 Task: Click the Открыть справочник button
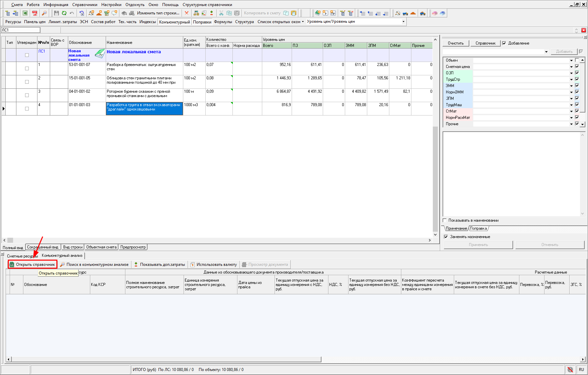(x=33, y=265)
